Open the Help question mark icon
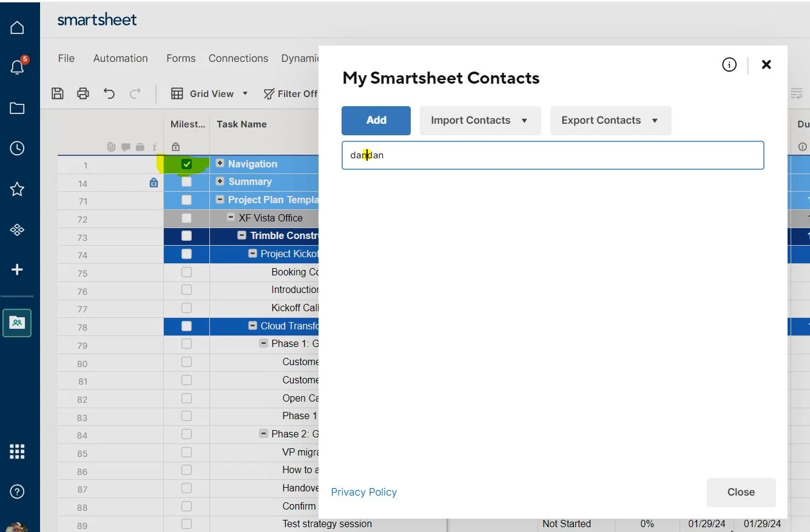This screenshot has width=810, height=532. click(17, 492)
